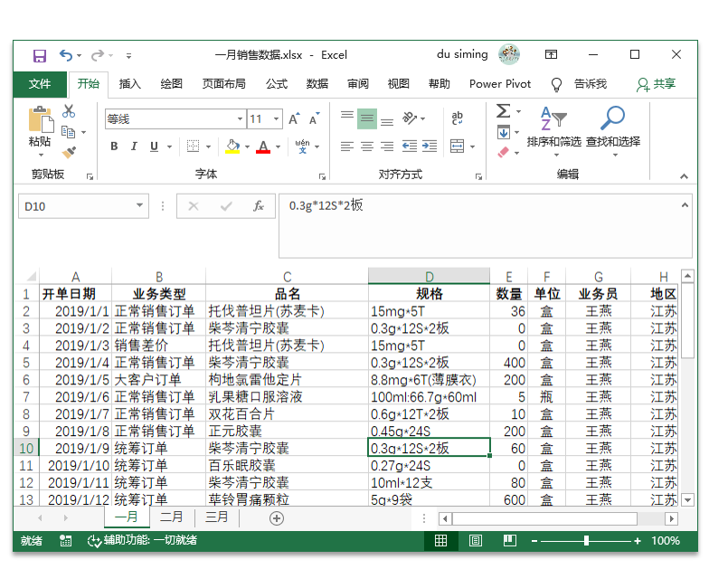Click the Cut scissors icon
Screen dimensions: 709x588
pyautogui.click(x=69, y=111)
